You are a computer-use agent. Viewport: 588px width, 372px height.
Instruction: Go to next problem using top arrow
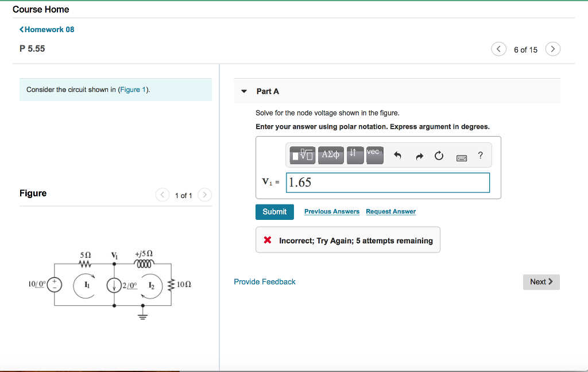[553, 49]
